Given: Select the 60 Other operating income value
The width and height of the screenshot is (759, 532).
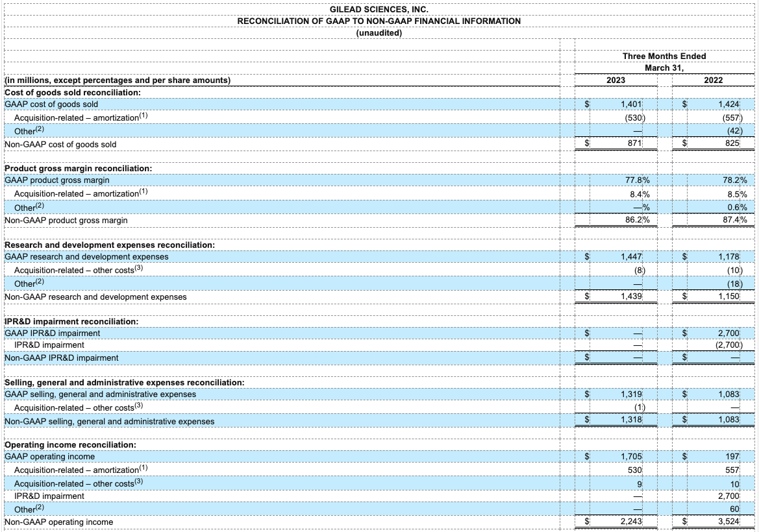Looking at the screenshot, I should 735,509.
